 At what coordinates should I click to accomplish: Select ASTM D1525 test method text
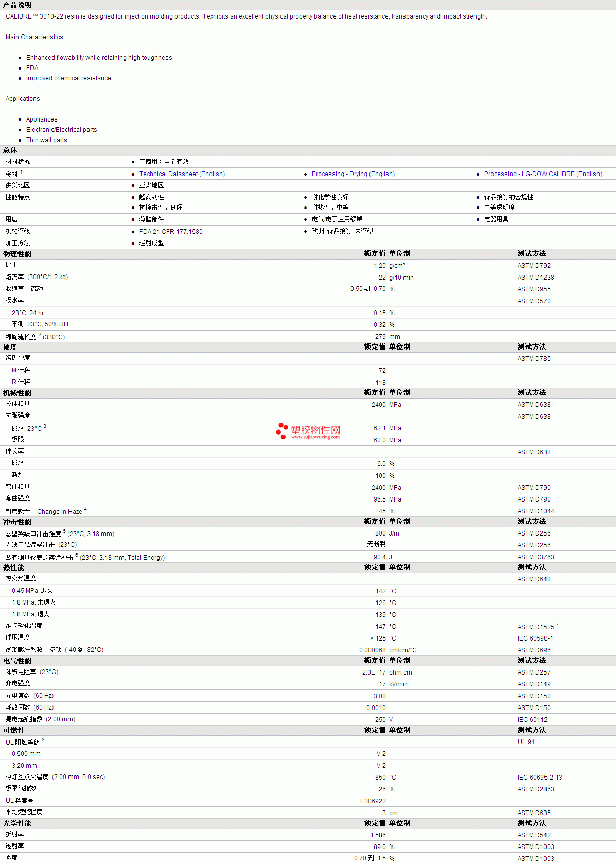point(536,627)
